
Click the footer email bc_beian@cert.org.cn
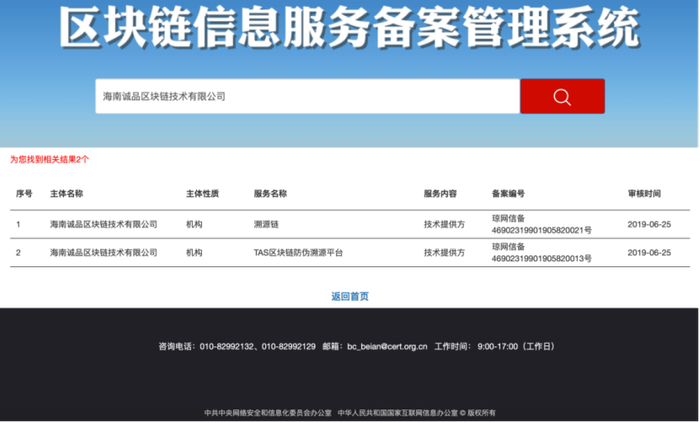[387, 347]
